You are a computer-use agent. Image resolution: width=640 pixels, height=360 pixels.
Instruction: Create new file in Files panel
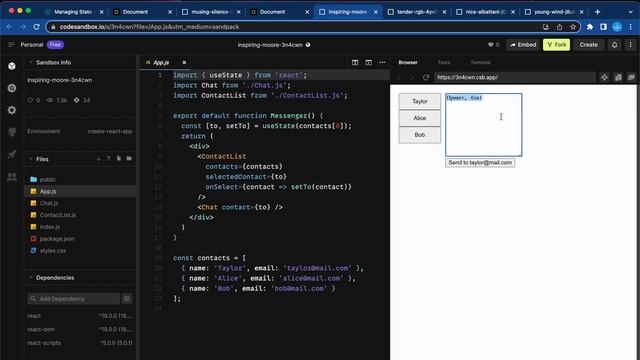pos(119,158)
